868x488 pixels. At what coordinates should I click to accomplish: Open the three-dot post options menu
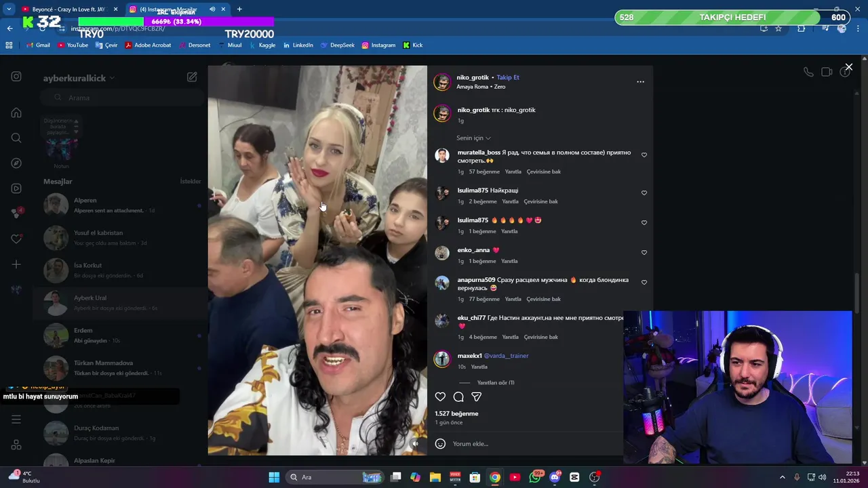coord(640,81)
